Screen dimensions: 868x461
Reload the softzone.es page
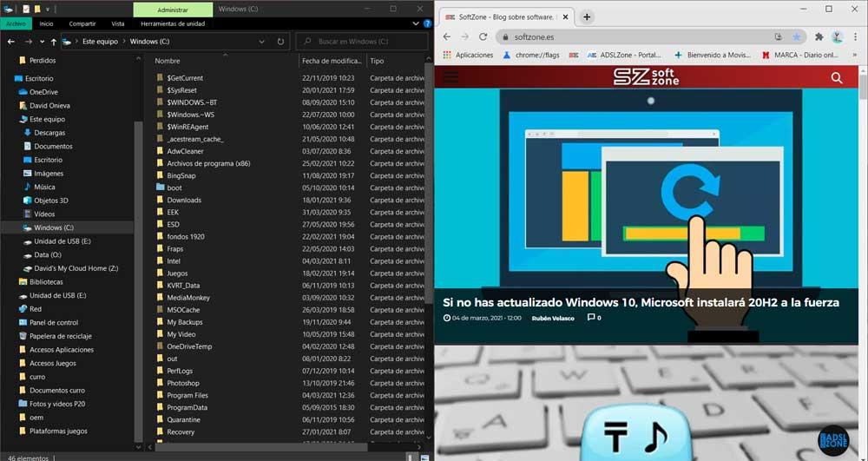tap(483, 37)
